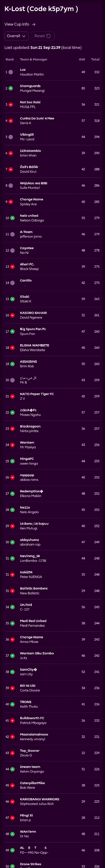Image resolution: width=105 pixels, height=868 pixels.
Task: Open the View Cup Info arrow link
Action: tap(20, 24)
